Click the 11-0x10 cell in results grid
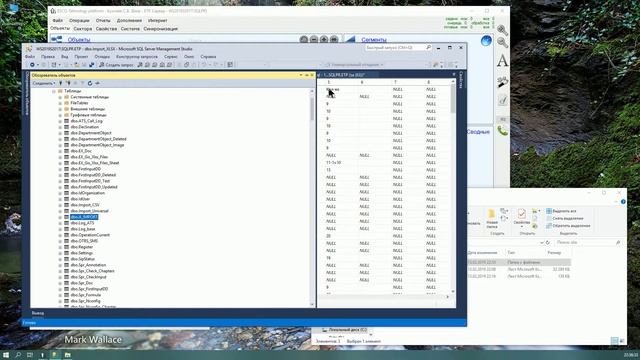Viewport: 640px width, 360px height. [x=333, y=162]
